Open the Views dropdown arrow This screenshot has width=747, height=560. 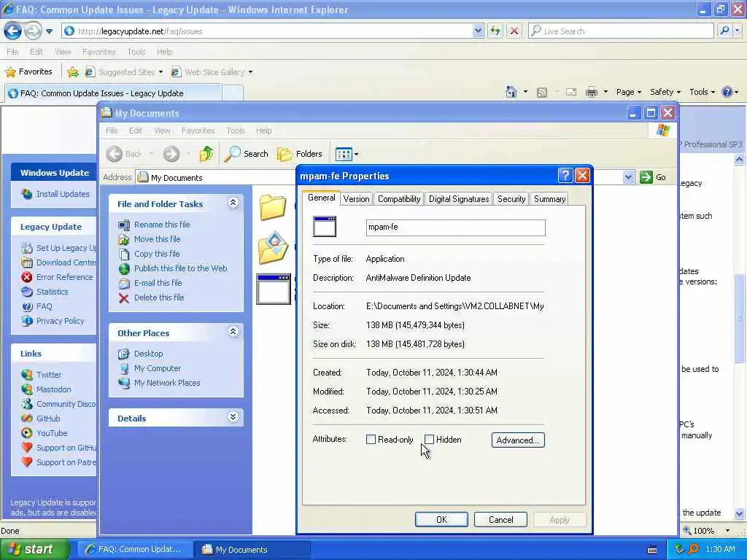click(356, 155)
